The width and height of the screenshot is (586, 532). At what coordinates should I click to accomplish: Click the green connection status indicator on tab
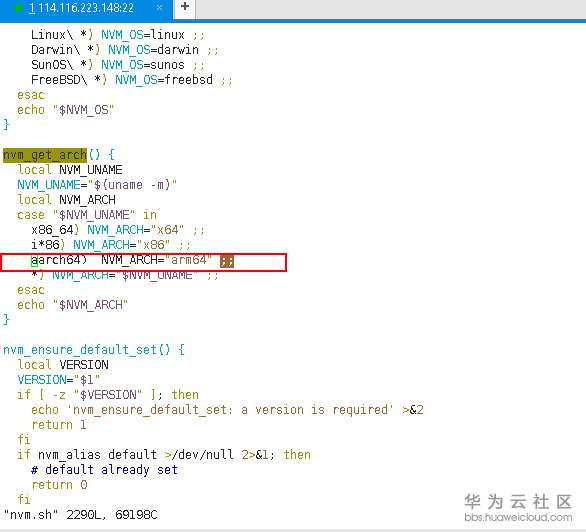coord(17,8)
